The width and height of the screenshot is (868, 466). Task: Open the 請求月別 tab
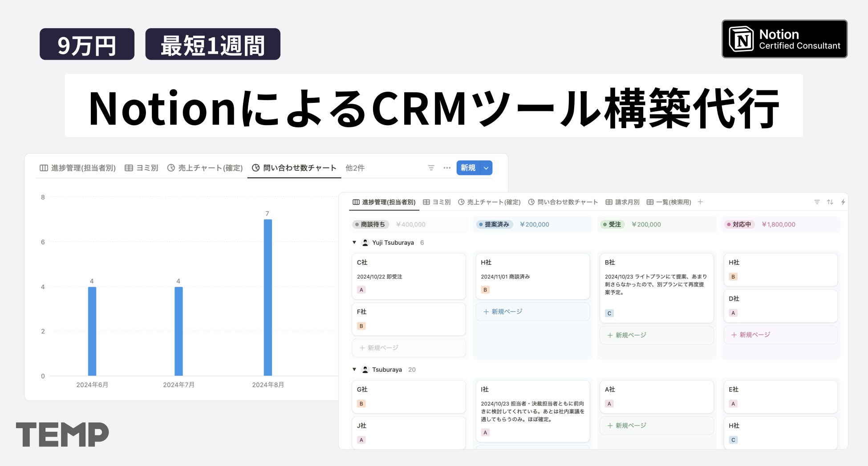coord(622,202)
